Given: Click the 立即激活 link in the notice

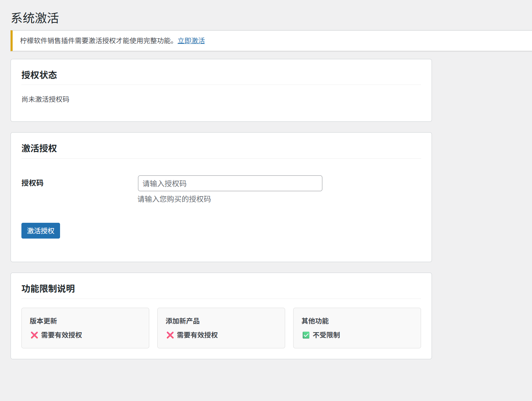Looking at the screenshot, I should tap(191, 41).
